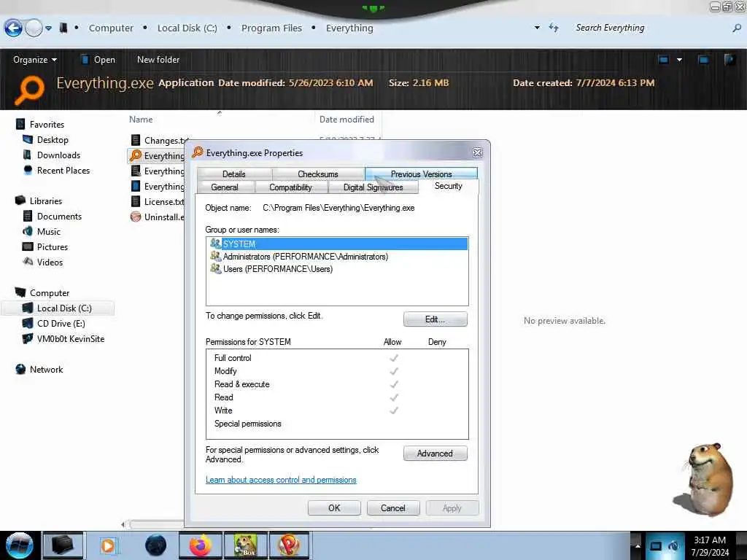747x560 pixels.
Task: Open the globe browser taskbar icon
Action: click(156, 545)
